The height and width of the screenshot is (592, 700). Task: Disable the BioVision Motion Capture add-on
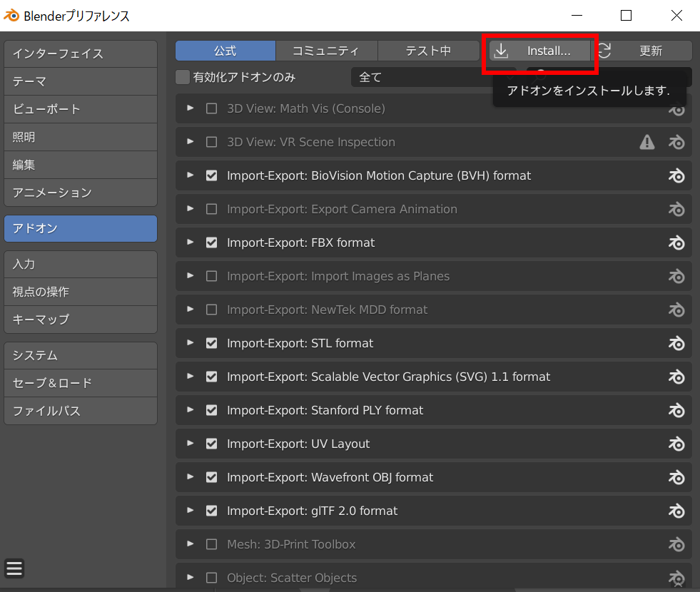pos(212,175)
